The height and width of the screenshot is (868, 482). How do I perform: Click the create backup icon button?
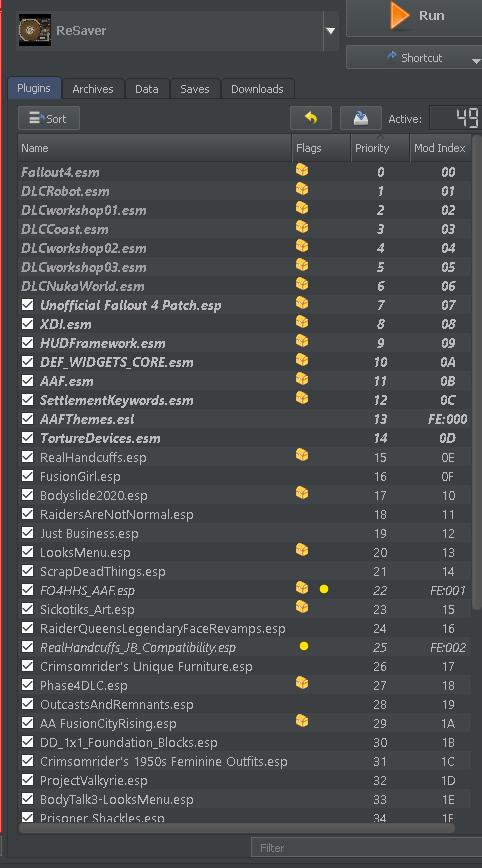tap(361, 118)
